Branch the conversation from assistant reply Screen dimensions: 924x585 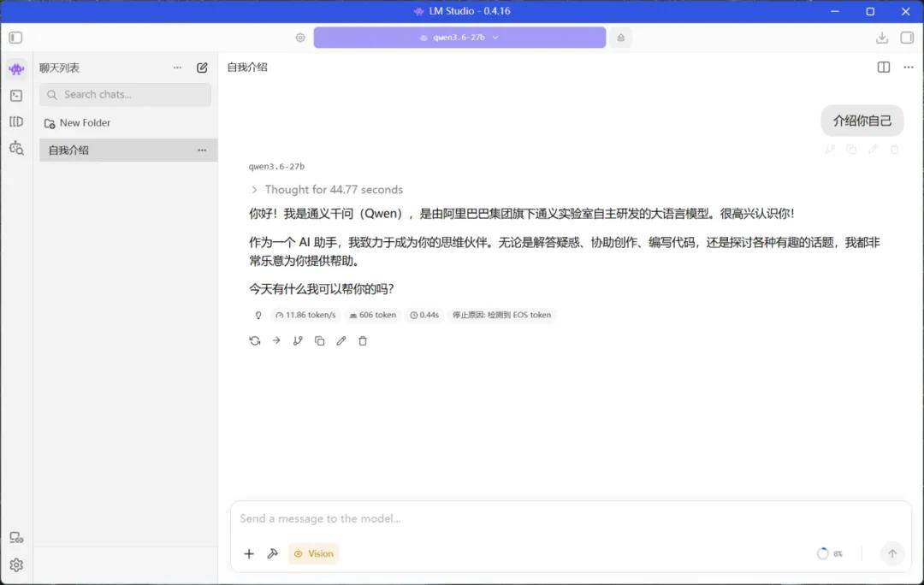298,340
